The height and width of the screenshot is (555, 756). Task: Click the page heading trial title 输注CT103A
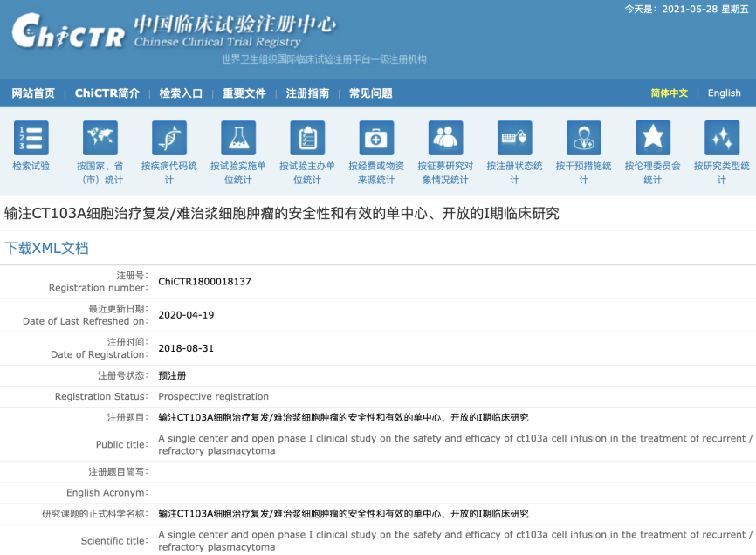click(x=282, y=213)
